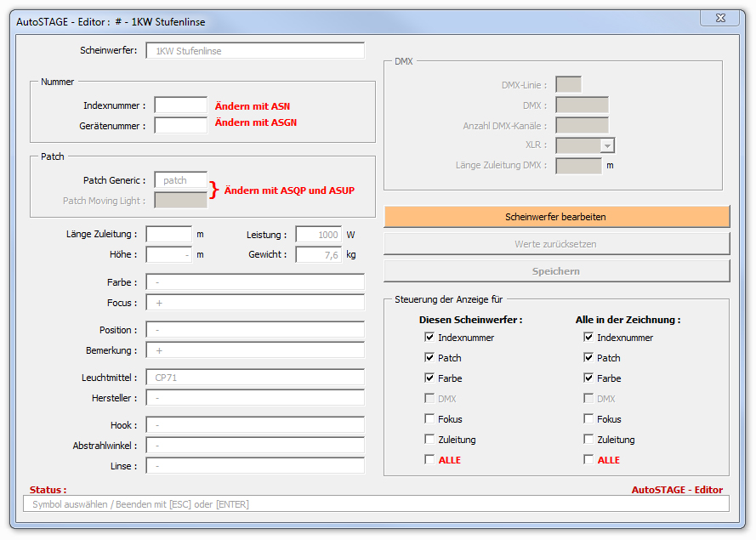The image size is (756, 540).
Task: Select the Leuchtmittel field containing CP71
Action: [x=254, y=378]
